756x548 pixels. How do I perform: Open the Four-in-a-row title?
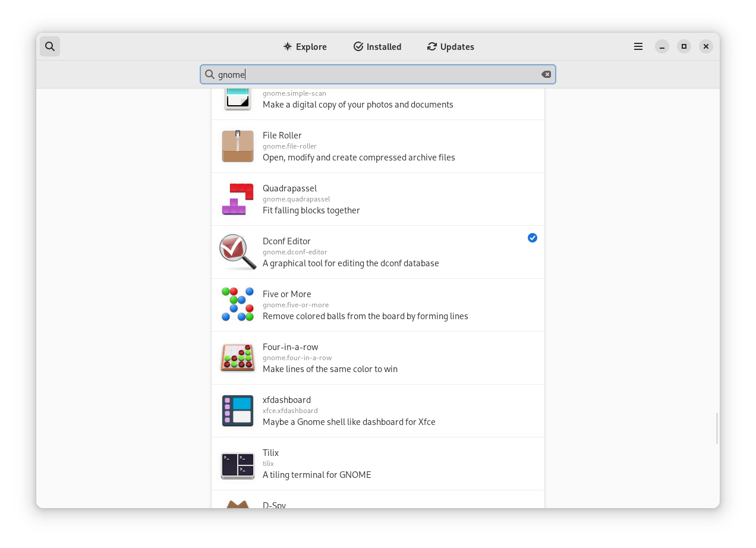pyautogui.click(x=291, y=347)
